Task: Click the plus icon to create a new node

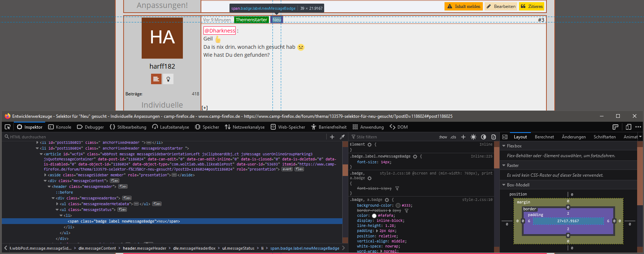Action: point(332,137)
